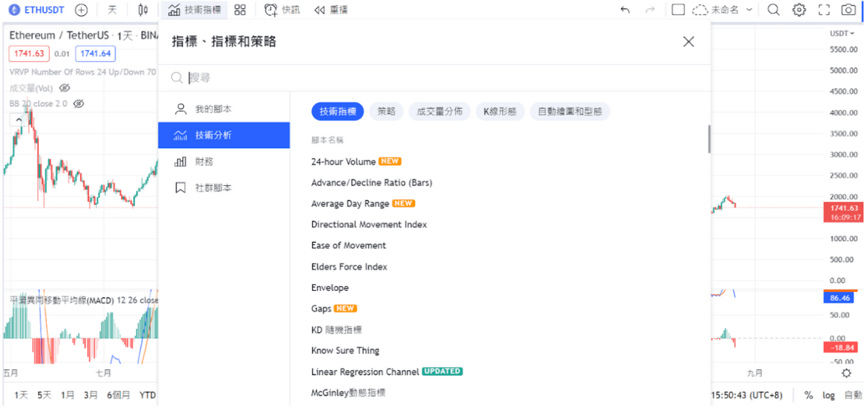Click the MACD indicator legend label
Screen dimensions: 868x408
click(x=83, y=300)
